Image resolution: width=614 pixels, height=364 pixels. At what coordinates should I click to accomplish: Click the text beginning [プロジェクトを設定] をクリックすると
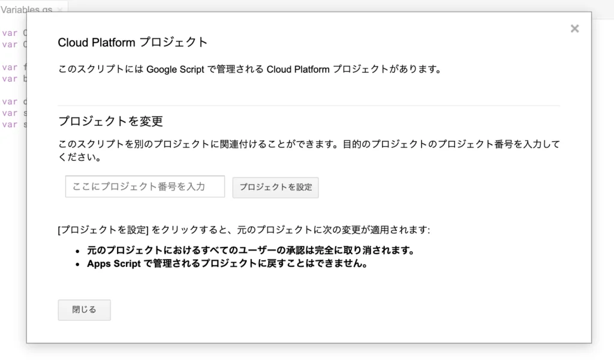click(x=243, y=230)
